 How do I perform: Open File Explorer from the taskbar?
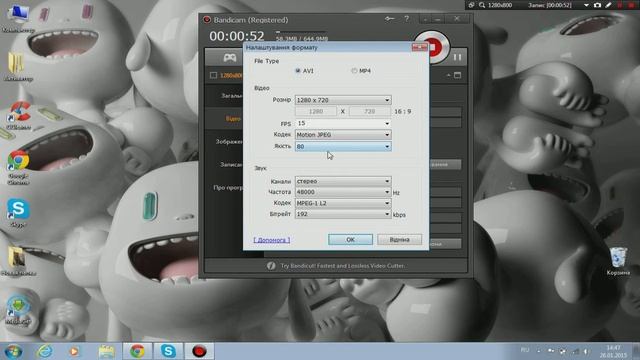(107, 351)
